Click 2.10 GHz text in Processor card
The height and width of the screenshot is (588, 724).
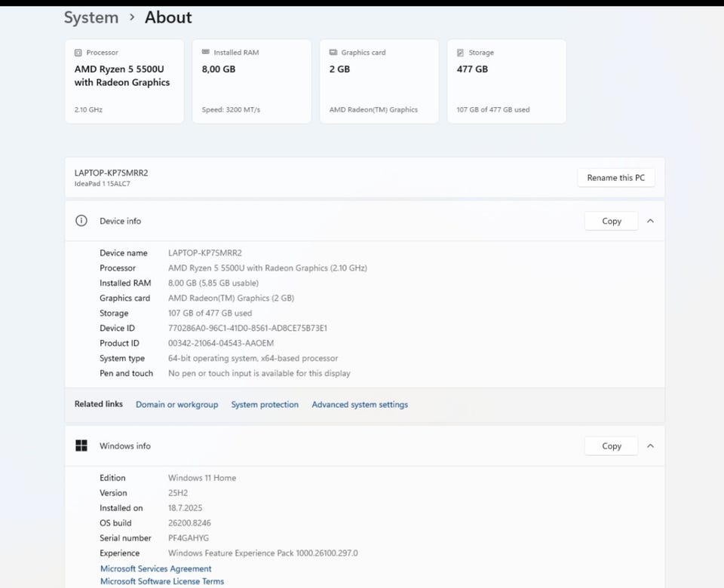click(x=88, y=110)
